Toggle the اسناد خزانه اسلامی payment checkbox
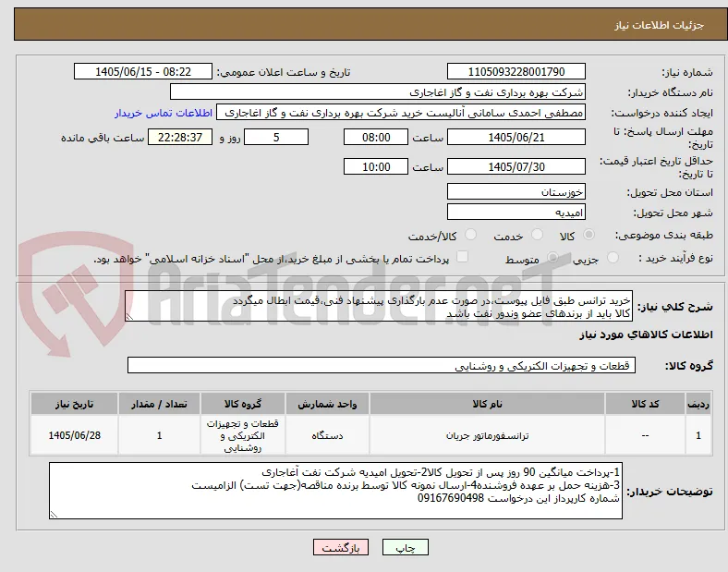Screen dimensions: 728x572 click(x=462, y=257)
